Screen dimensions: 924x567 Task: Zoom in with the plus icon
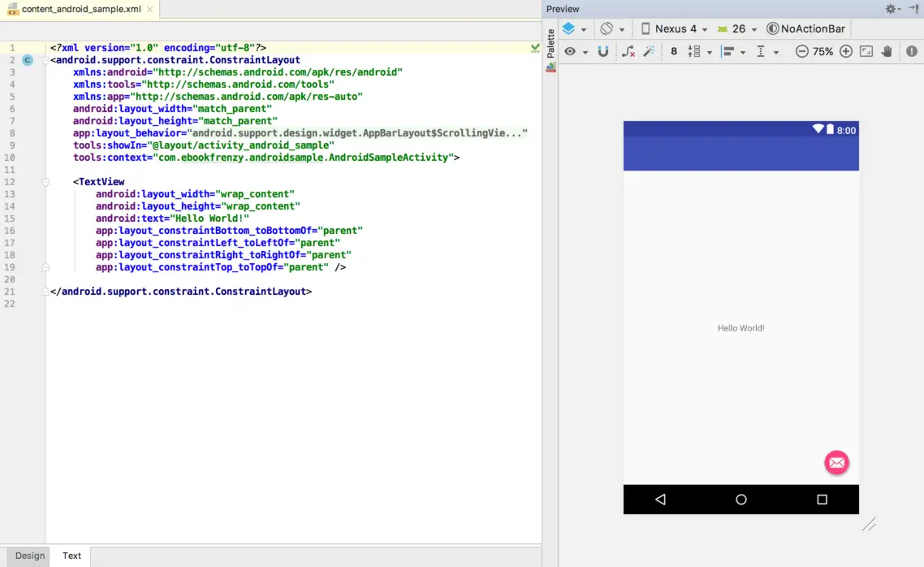pos(846,51)
